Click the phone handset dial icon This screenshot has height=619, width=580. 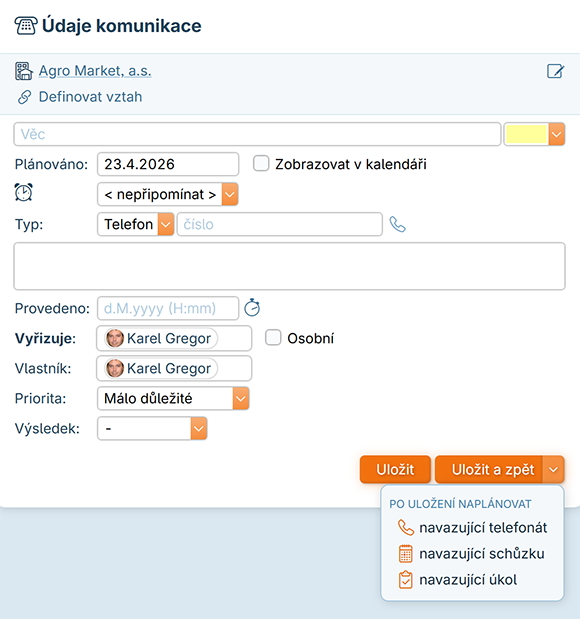point(398,224)
